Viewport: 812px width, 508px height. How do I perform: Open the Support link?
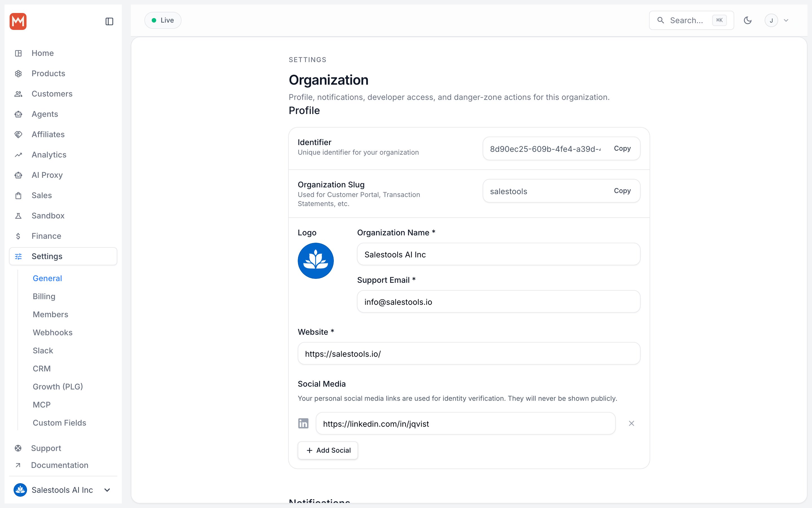pos(46,448)
